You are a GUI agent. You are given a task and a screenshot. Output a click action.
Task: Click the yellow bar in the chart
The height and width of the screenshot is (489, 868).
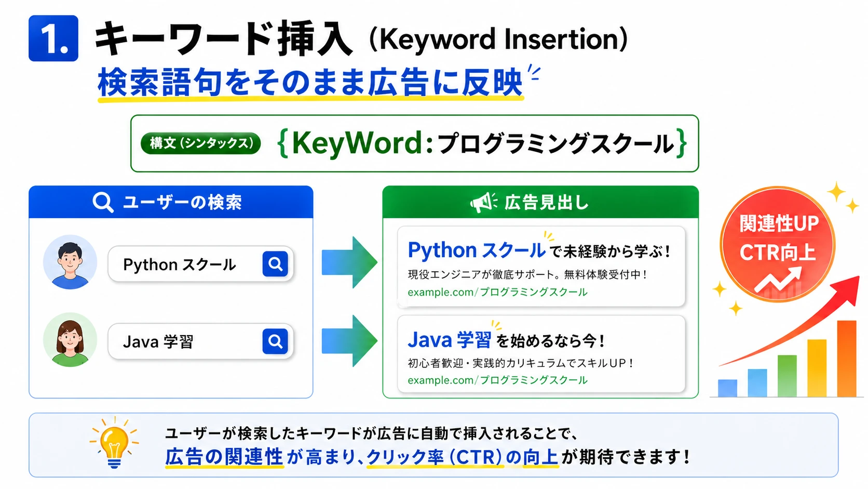point(817,368)
